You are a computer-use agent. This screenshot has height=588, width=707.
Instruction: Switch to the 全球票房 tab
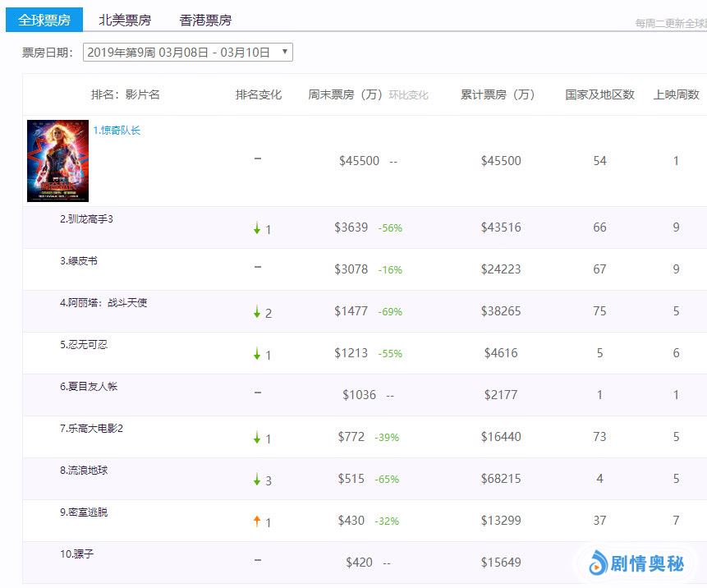(44, 20)
